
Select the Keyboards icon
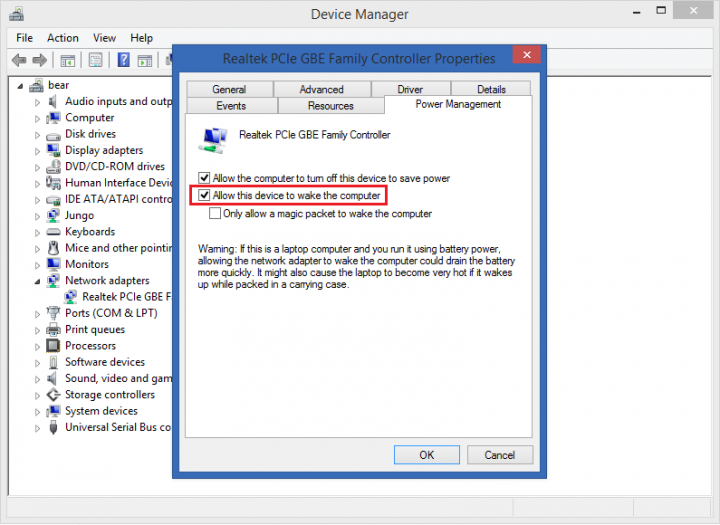(x=53, y=232)
